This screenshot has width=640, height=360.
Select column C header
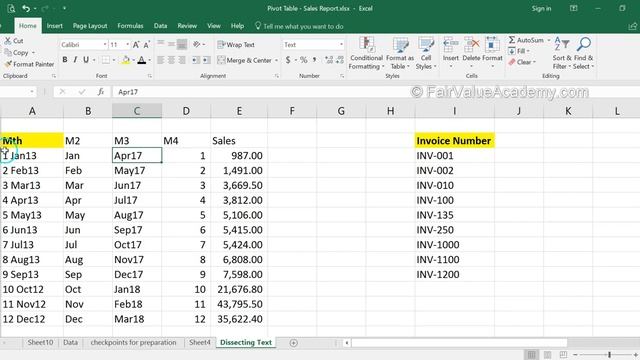pos(137,111)
